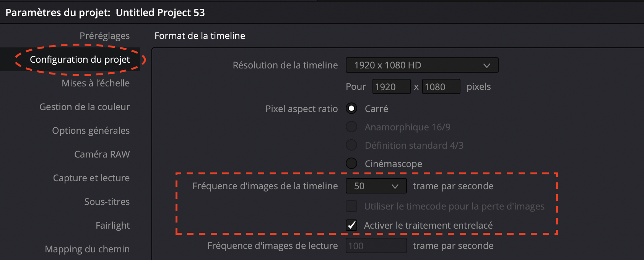
Task: Open Capture et lecture settings
Action: 91,178
